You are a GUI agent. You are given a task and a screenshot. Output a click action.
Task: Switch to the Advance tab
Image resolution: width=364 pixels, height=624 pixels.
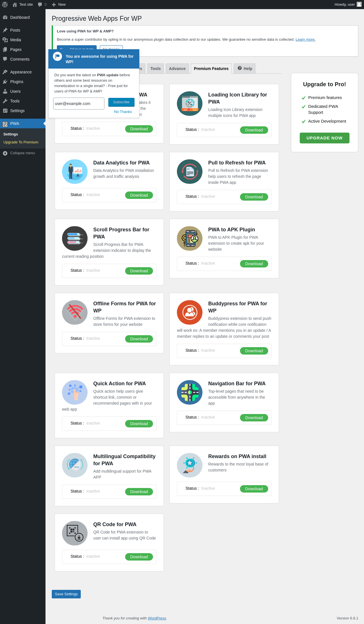[x=177, y=69]
